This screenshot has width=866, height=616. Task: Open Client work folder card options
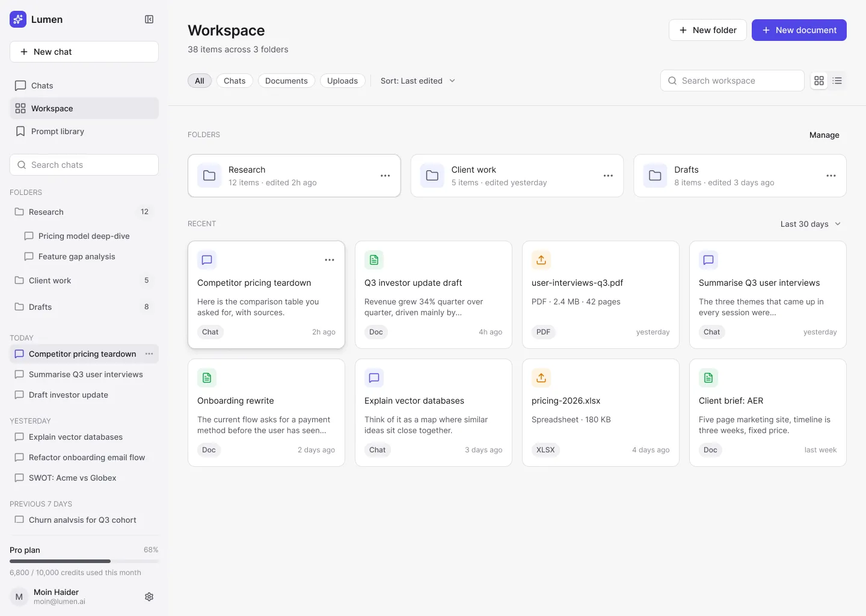pyautogui.click(x=608, y=176)
